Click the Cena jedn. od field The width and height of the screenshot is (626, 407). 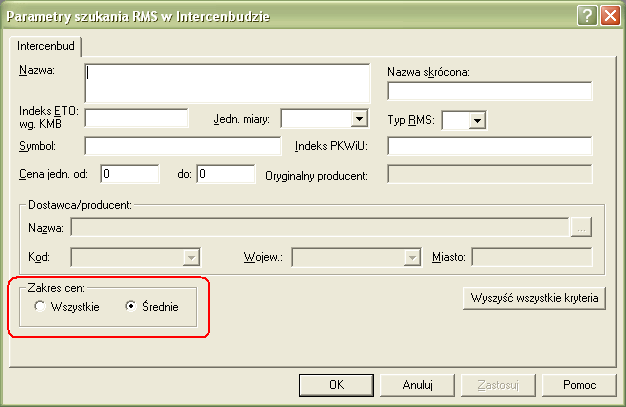(129, 174)
